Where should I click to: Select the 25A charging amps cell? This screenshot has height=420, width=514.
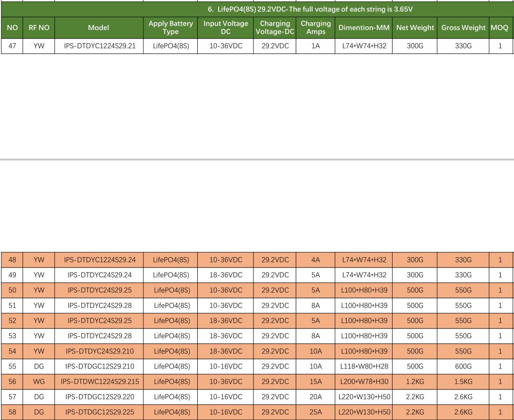coord(316,412)
